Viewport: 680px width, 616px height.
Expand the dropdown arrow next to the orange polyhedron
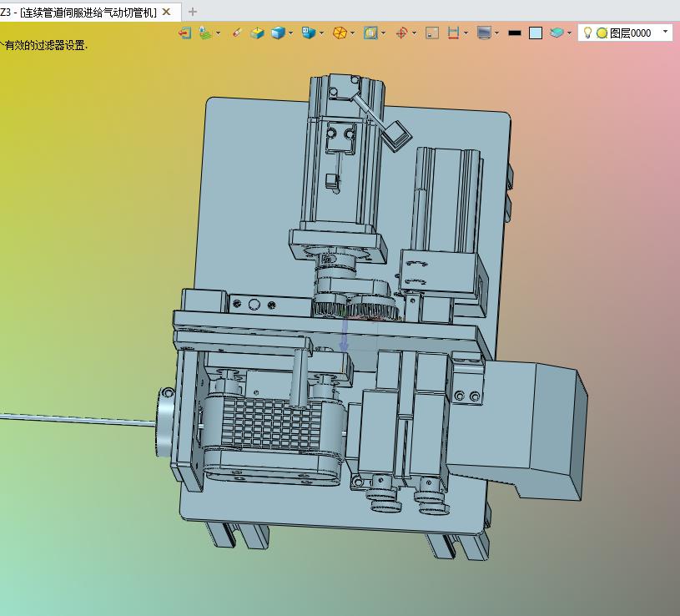pyautogui.click(x=353, y=33)
